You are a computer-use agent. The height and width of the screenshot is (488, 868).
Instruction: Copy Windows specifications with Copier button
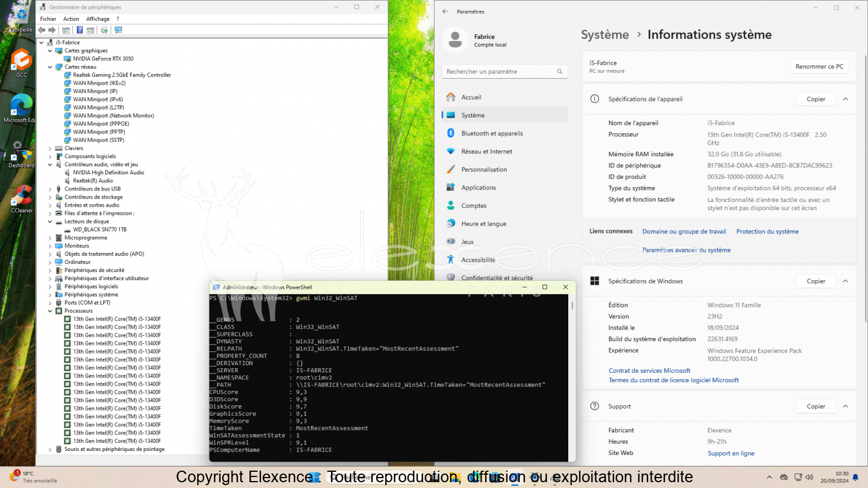coord(816,281)
